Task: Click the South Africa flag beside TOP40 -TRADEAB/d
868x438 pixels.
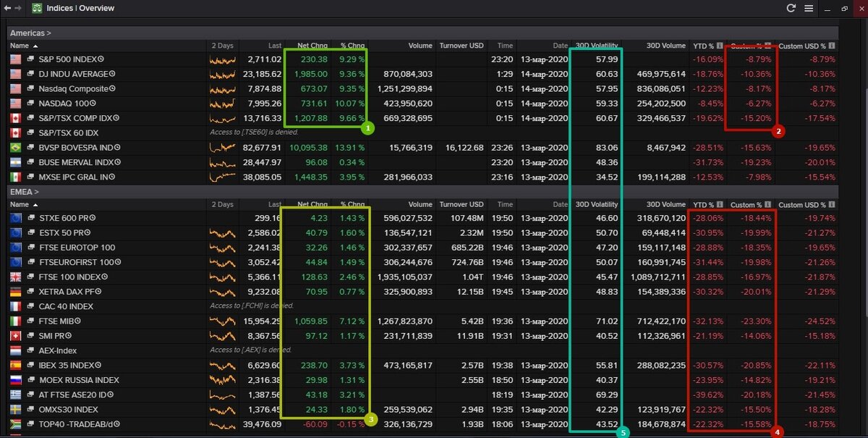Action: click(x=15, y=424)
